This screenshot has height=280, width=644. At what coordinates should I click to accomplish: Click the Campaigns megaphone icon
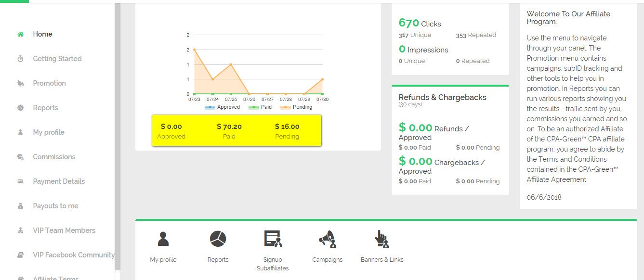tap(327, 239)
